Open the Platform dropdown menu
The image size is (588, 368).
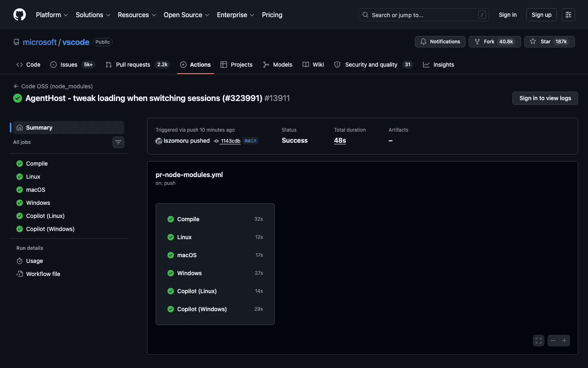pyautogui.click(x=52, y=15)
